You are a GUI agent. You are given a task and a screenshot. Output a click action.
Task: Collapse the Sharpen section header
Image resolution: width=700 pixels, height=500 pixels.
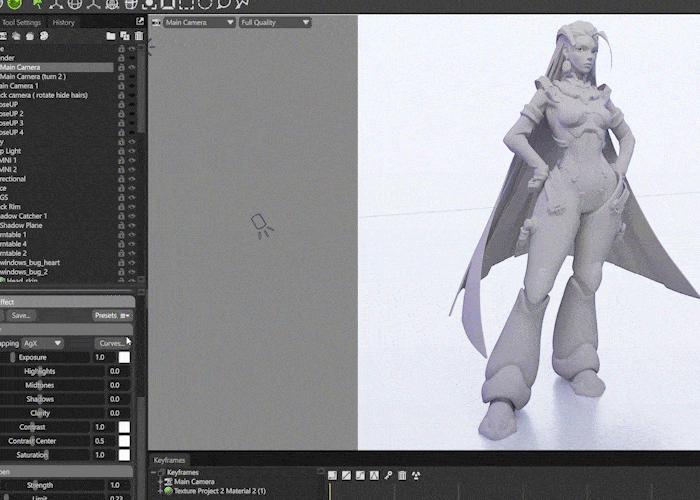point(67,471)
